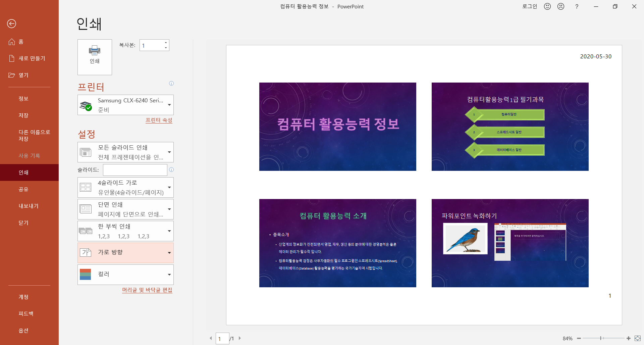
Task: Open the Samsung CLX-6240 printer dropdown
Action: [125, 105]
